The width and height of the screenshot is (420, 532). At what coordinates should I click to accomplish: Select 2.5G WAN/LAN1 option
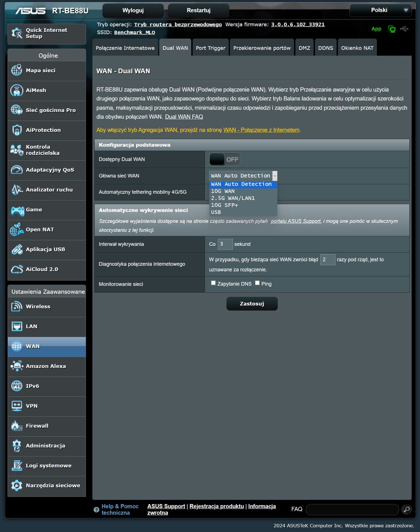(243, 198)
